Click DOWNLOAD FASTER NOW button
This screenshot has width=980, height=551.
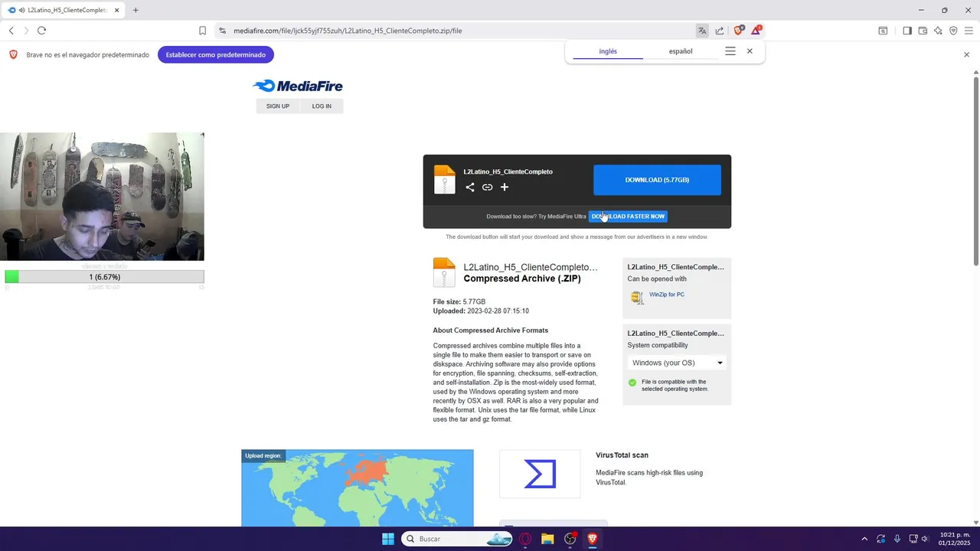[628, 217]
